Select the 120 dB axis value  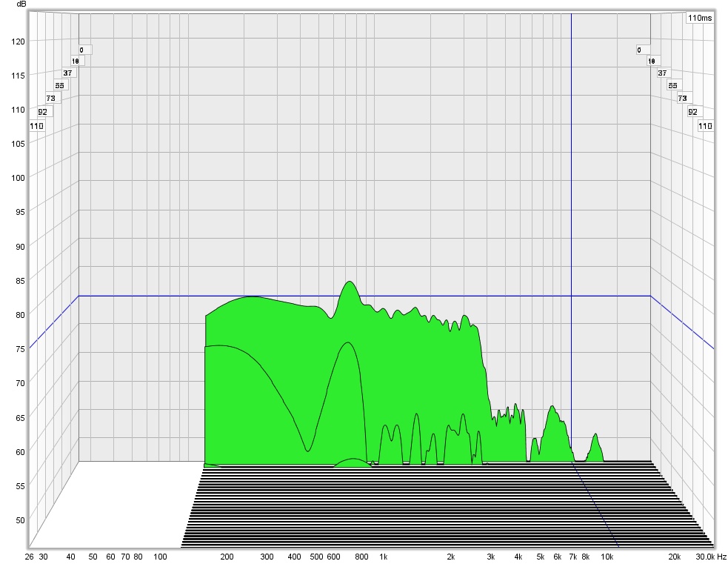pos(18,42)
